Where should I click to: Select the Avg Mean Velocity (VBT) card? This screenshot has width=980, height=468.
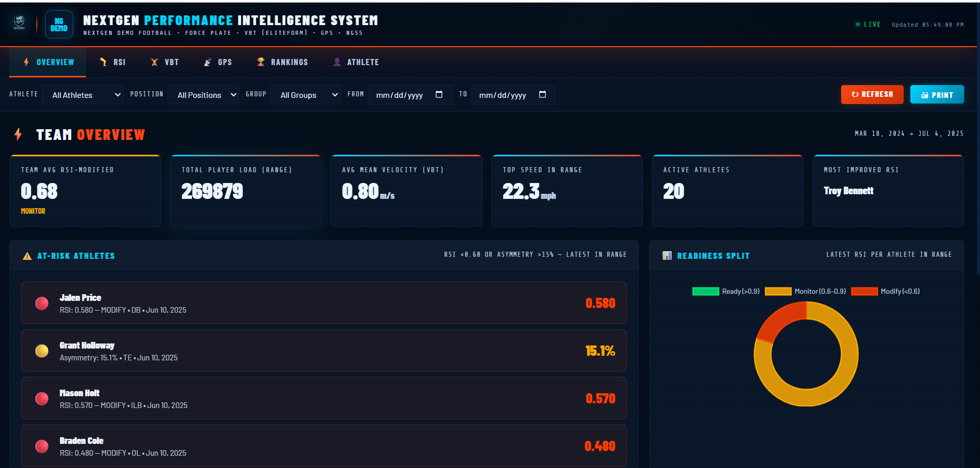tap(406, 191)
